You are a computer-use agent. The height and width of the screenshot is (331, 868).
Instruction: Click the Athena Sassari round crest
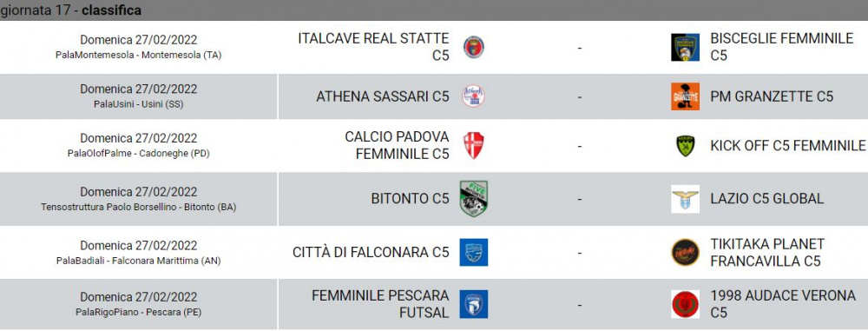tap(473, 96)
